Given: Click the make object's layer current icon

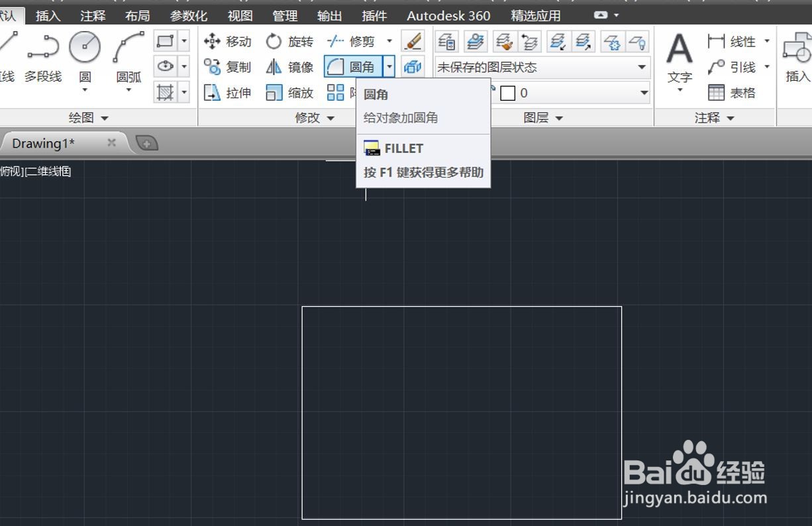Looking at the screenshot, I should [475, 42].
